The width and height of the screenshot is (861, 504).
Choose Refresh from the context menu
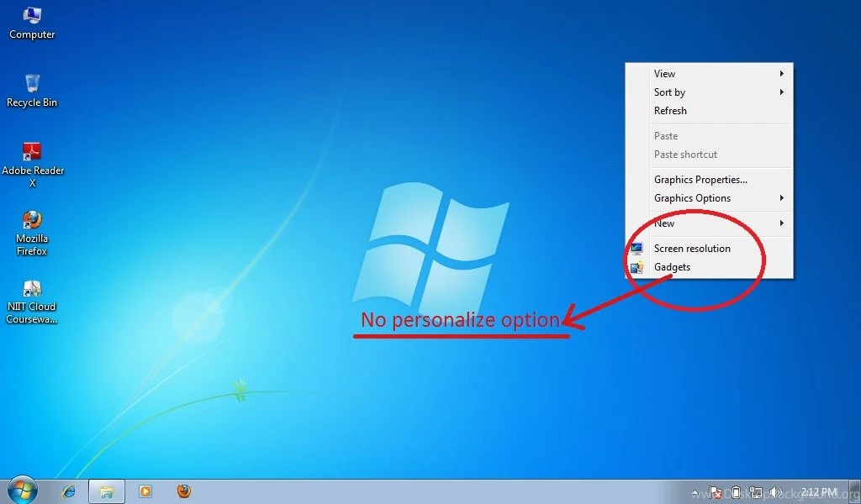670,111
